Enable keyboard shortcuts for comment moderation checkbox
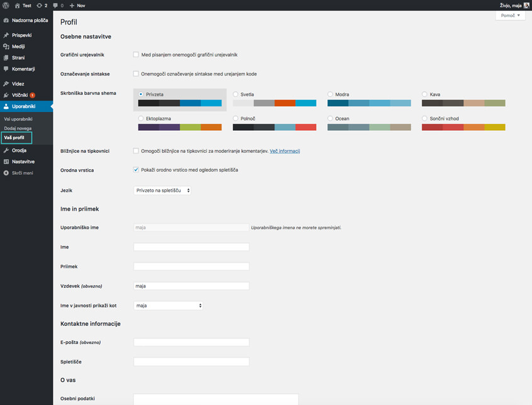The image size is (532, 405). tap(136, 151)
